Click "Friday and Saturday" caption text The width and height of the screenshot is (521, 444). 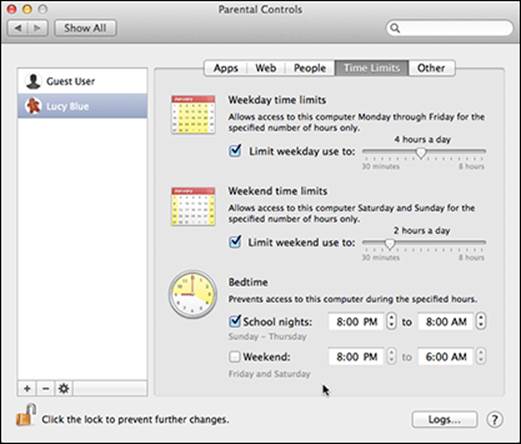[x=269, y=374]
